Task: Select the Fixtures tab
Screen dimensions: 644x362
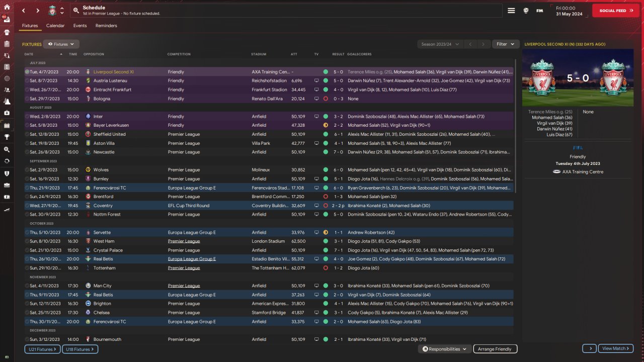Action: click(30, 26)
